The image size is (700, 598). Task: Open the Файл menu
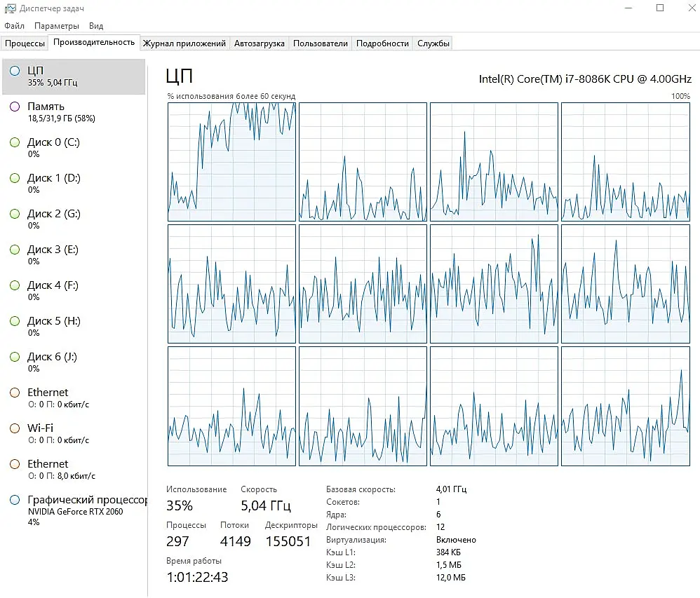click(x=14, y=26)
